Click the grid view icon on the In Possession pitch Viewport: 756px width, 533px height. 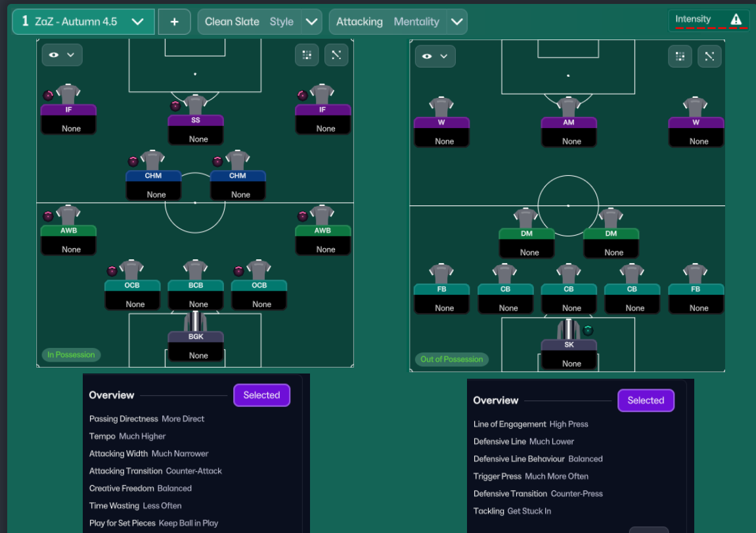(x=307, y=55)
